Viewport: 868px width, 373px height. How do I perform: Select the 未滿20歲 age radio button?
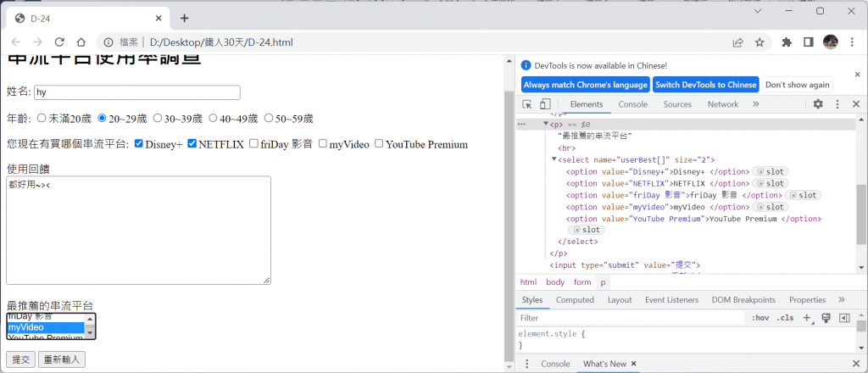[x=41, y=118]
